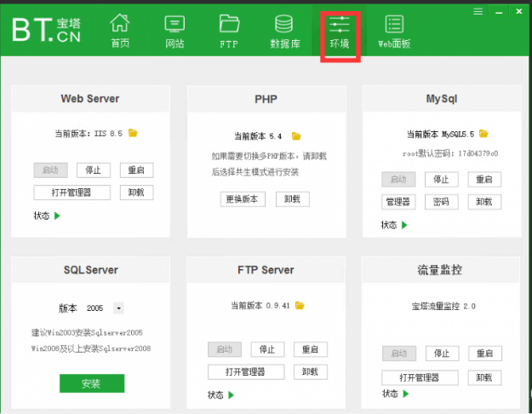The image size is (532, 414).
Task: Uninstall PHP with 卸载 button
Action: pyautogui.click(x=293, y=199)
